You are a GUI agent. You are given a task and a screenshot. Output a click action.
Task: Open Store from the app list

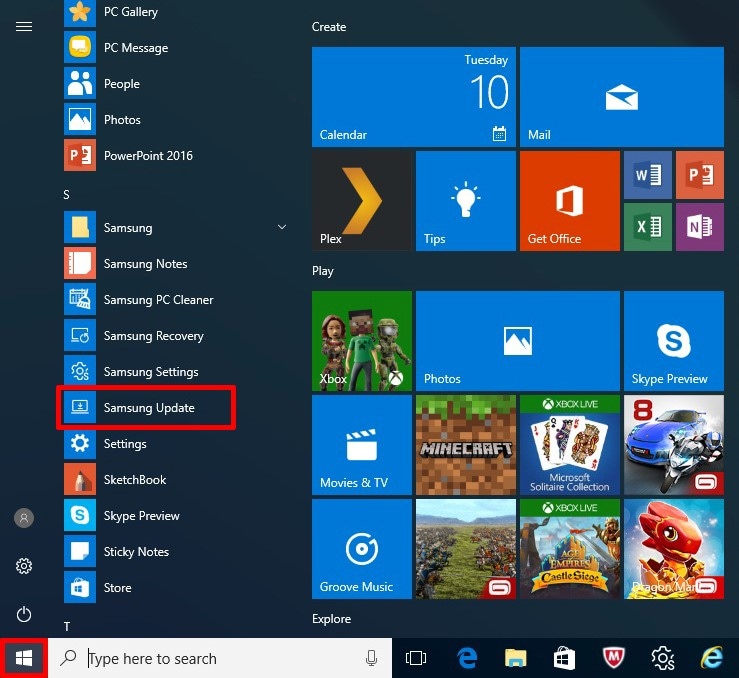coord(176,587)
